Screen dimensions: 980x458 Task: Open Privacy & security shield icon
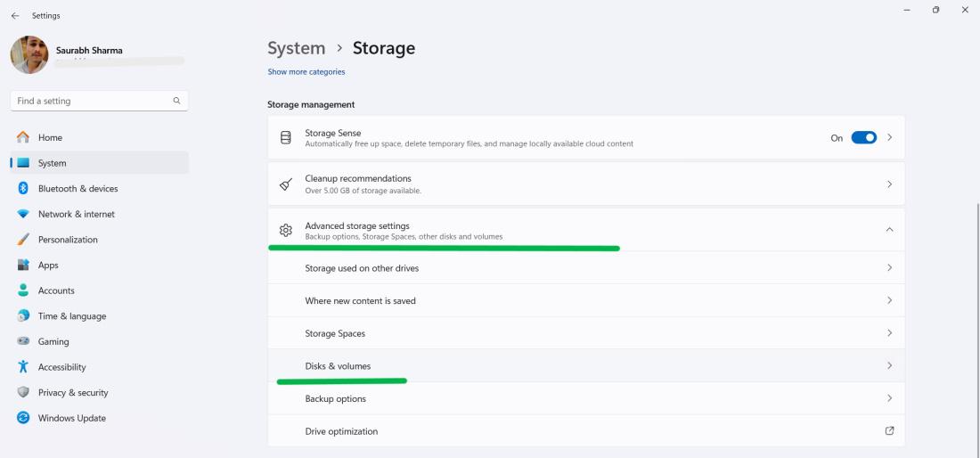(23, 392)
